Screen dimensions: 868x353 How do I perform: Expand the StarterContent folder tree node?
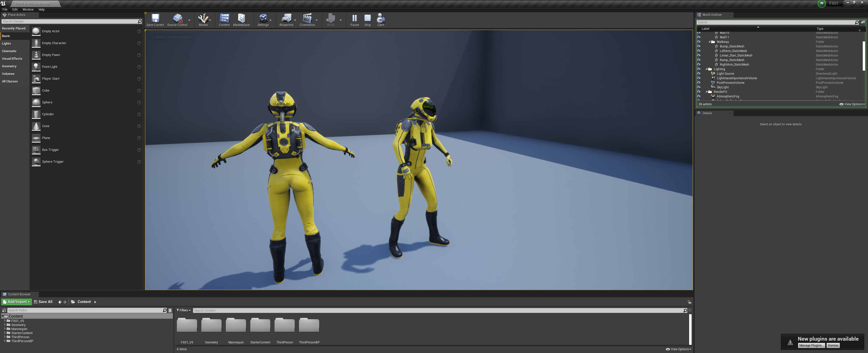(5, 333)
